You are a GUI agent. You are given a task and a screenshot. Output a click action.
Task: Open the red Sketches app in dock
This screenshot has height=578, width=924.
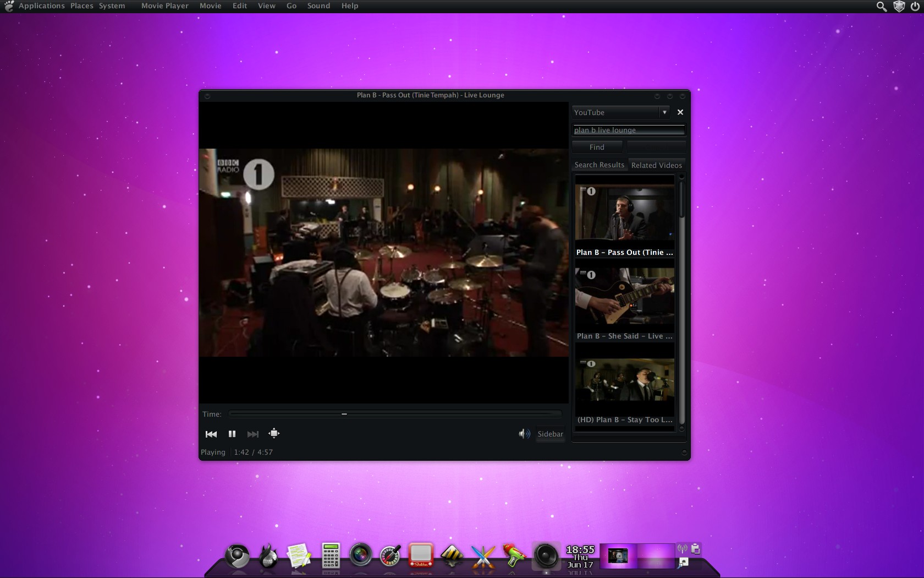pyautogui.click(x=421, y=555)
